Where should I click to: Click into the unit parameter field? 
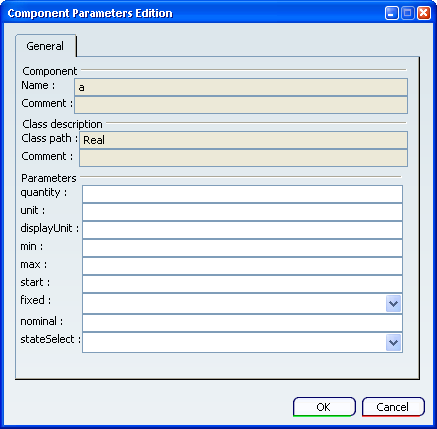pos(242,212)
